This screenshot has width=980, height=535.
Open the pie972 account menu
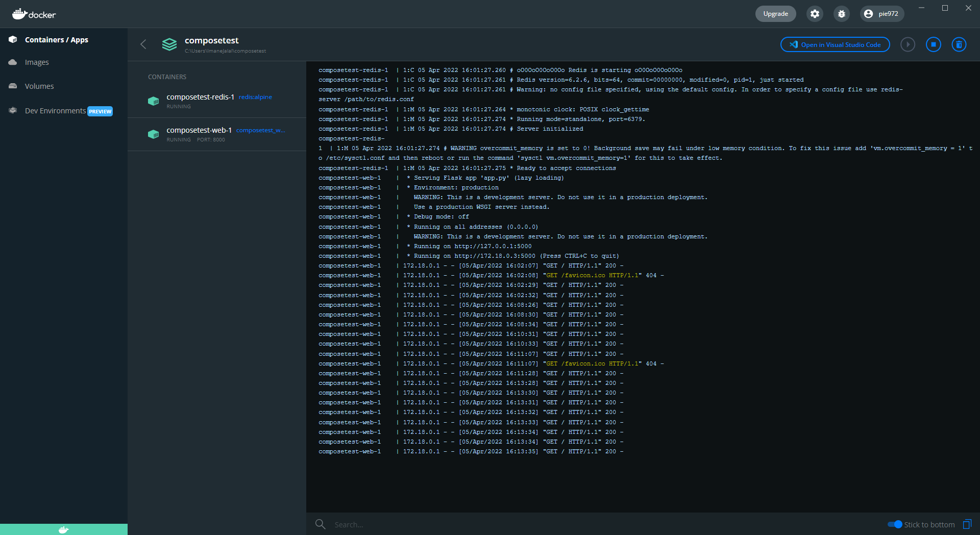tap(881, 14)
